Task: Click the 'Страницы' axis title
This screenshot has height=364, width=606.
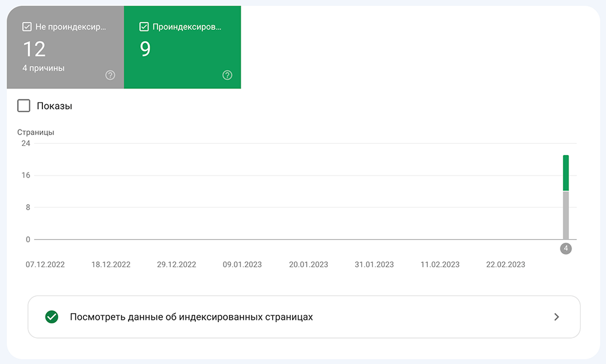Action: (x=36, y=132)
